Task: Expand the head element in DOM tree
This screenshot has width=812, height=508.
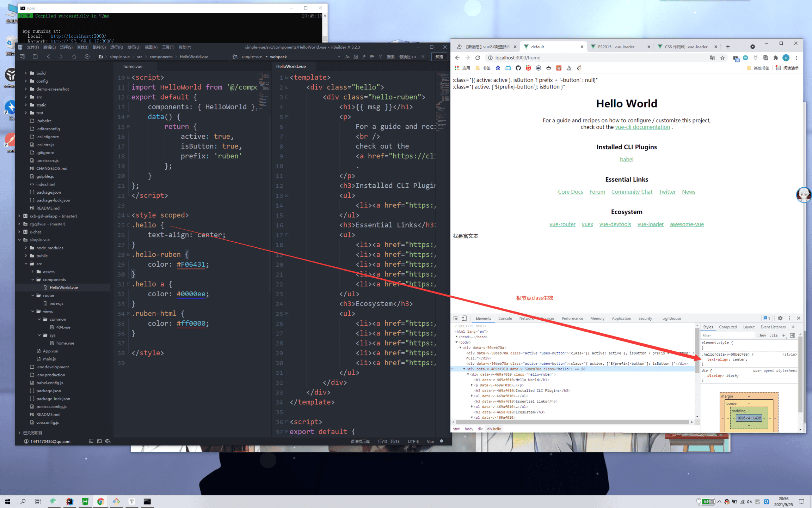Action: pyautogui.click(x=457, y=337)
